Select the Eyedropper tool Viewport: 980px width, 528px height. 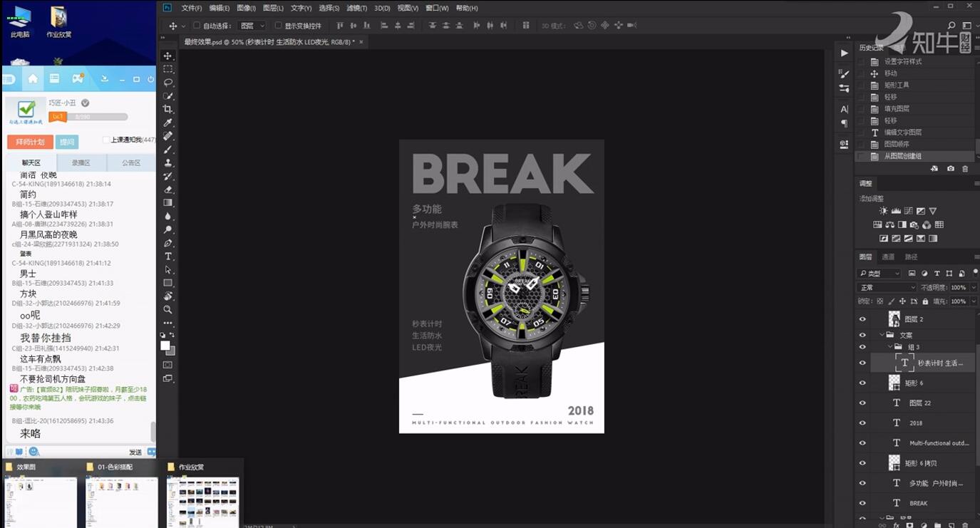168,123
